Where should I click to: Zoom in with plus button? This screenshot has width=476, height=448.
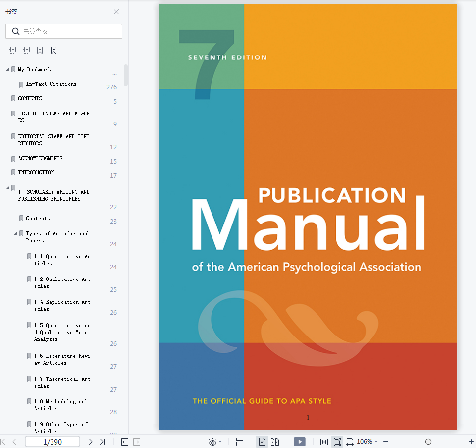pyautogui.click(x=471, y=442)
